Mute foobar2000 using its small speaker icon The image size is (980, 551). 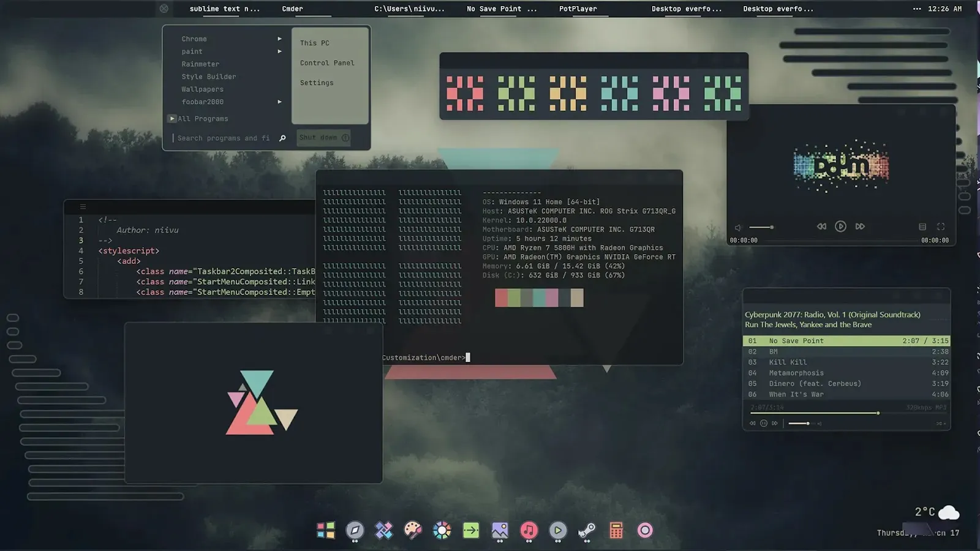click(820, 423)
